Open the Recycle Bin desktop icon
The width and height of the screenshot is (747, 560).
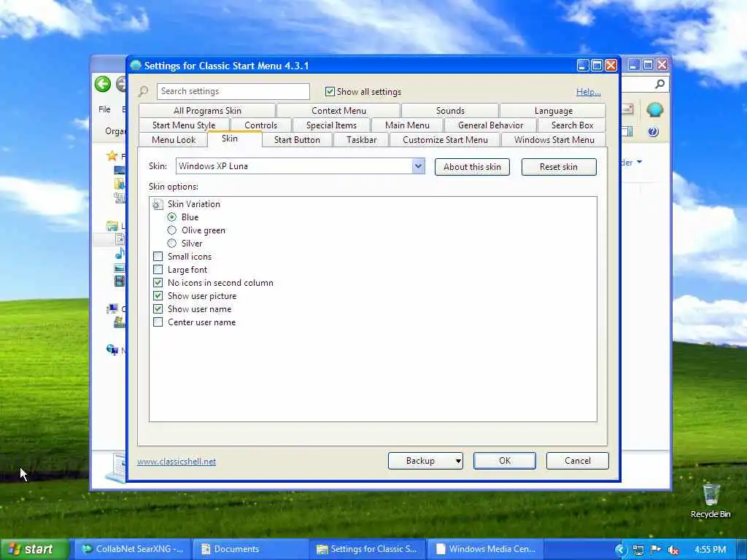pos(711,500)
